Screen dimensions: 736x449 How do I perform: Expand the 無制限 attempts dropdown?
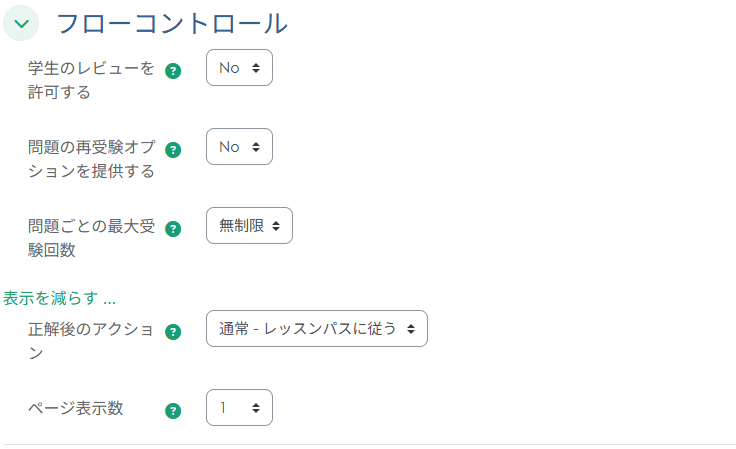(x=249, y=226)
